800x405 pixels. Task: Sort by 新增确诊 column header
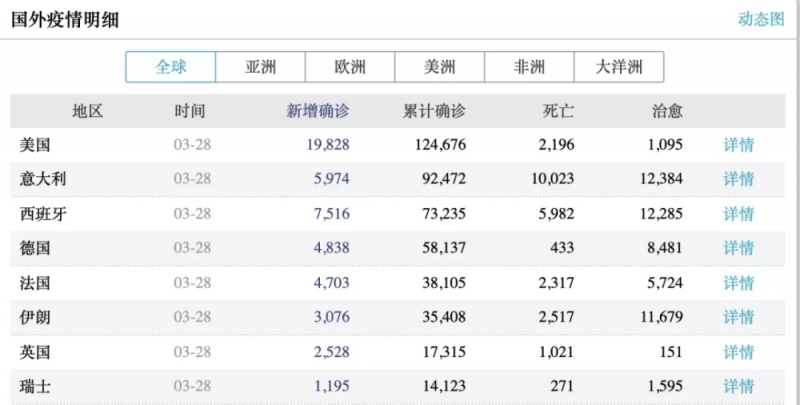(318, 111)
